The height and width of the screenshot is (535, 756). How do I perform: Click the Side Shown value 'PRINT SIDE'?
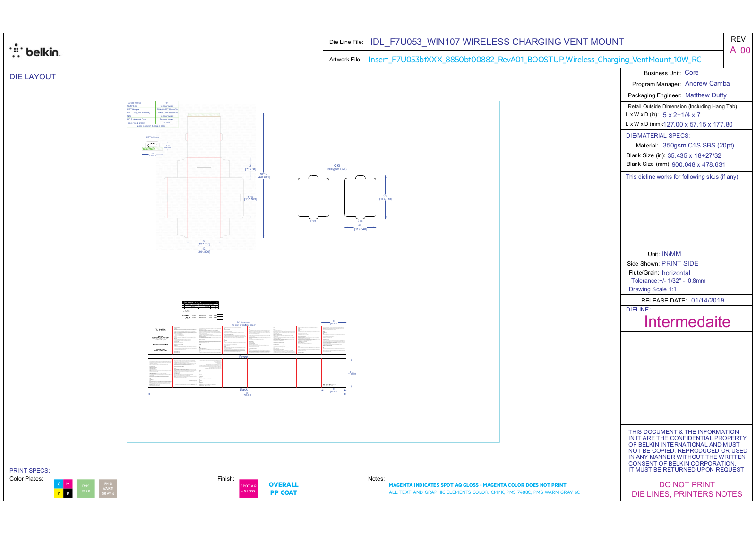pos(679,263)
